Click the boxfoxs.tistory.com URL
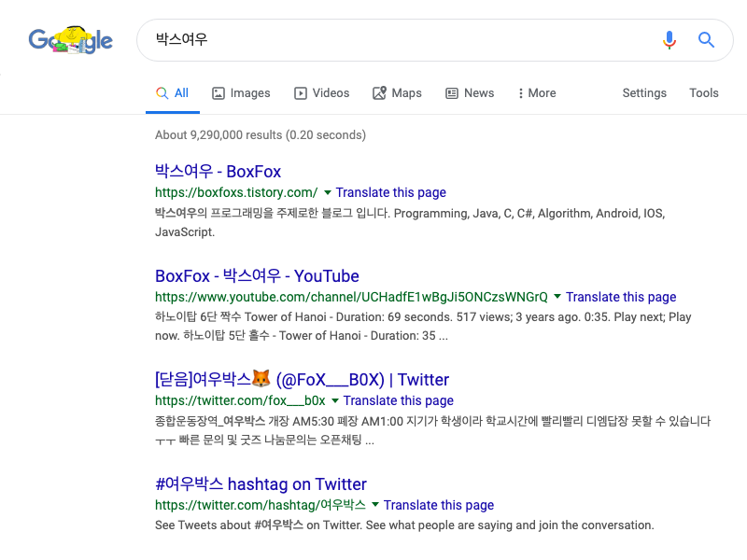 click(236, 192)
